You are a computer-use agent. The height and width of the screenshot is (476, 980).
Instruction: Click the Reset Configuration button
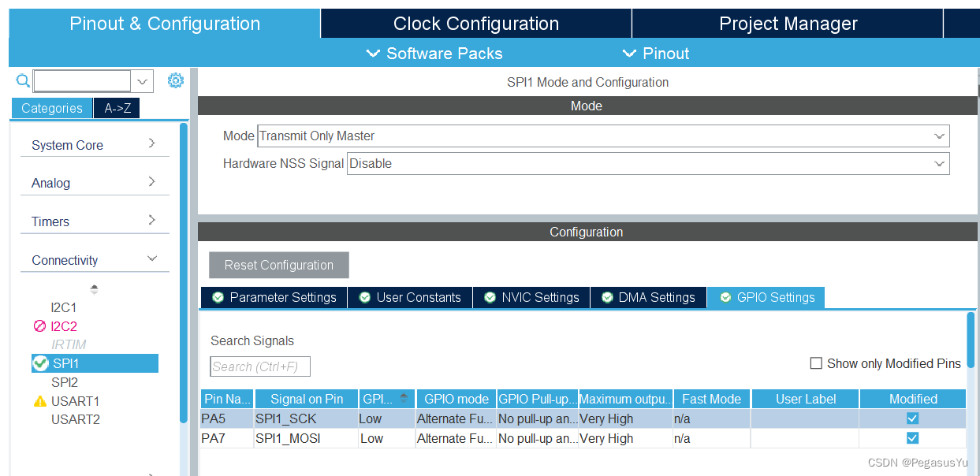279,265
